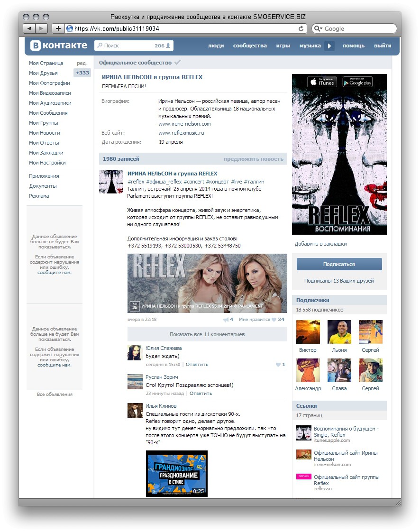Open люди in top menu
The image size is (420, 532).
(x=216, y=46)
